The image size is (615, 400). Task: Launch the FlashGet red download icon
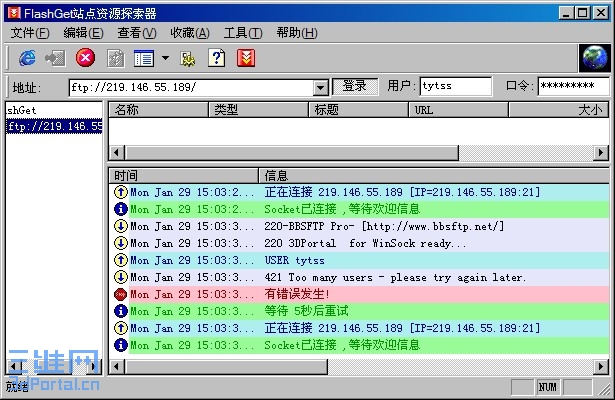click(246, 58)
